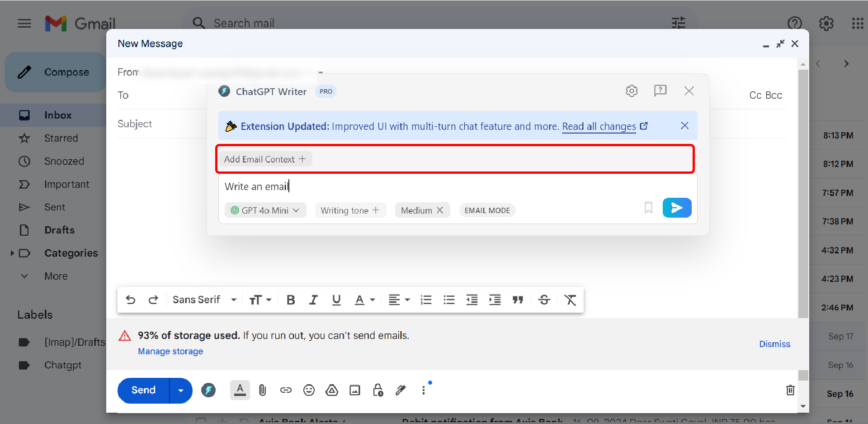Image resolution: width=868 pixels, height=424 pixels.
Task: Submit prompt with blue send arrow
Action: tap(677, 208)
